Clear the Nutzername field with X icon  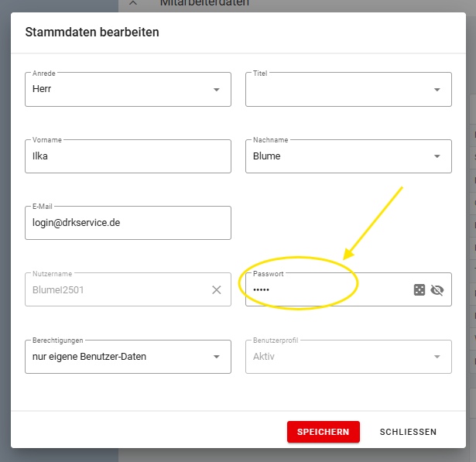pyautogui.click(x=217, y=290)
